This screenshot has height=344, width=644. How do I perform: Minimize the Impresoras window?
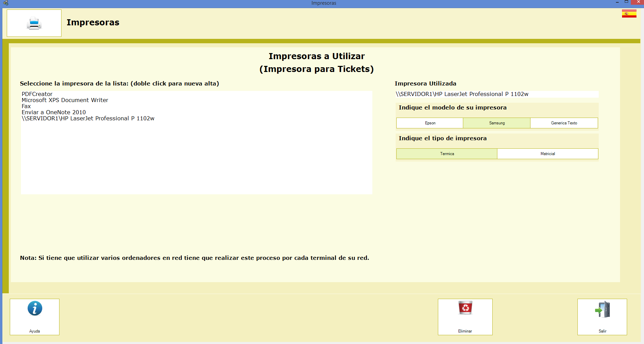[x=617, y=3]
